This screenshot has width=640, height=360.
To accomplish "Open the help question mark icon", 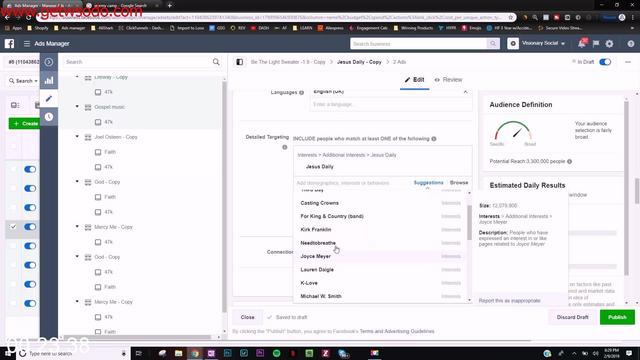I will pyautogui.click(x=631, y=43).
